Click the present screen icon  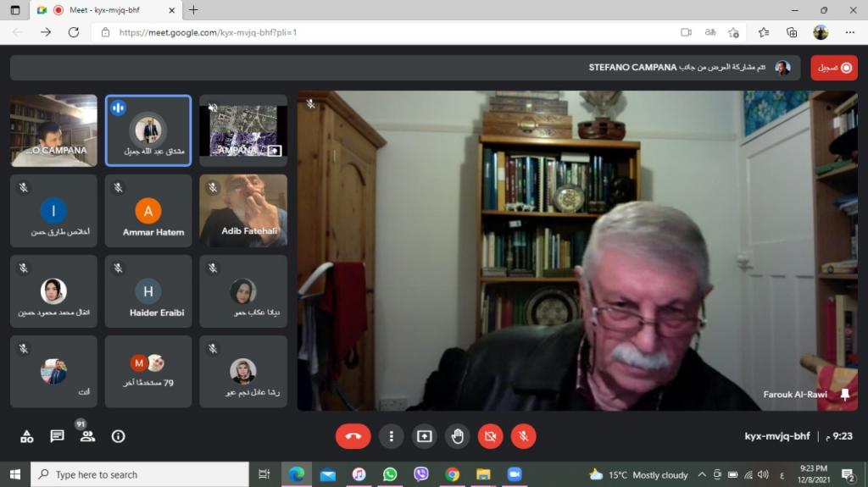[x=424, y=436]
